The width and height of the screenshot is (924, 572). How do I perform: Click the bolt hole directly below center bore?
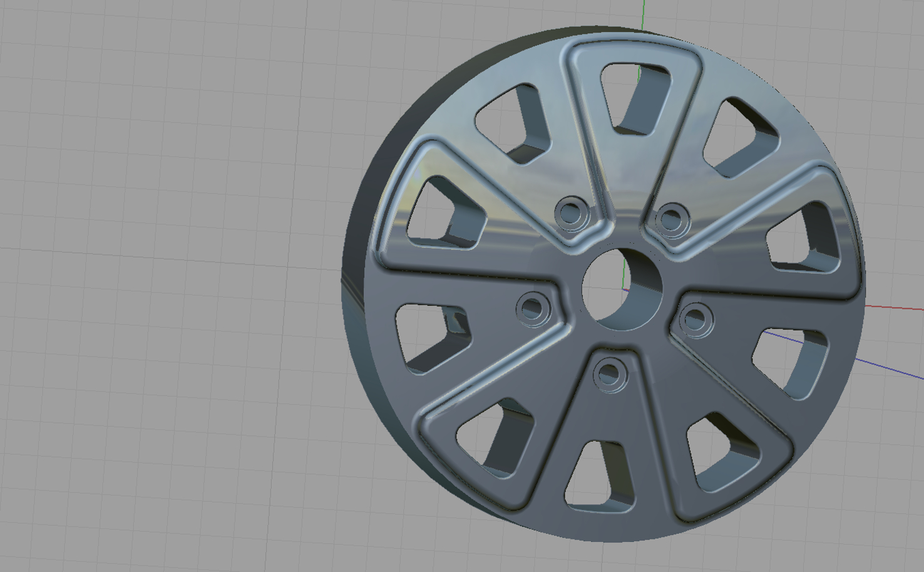tap(610, 374)
